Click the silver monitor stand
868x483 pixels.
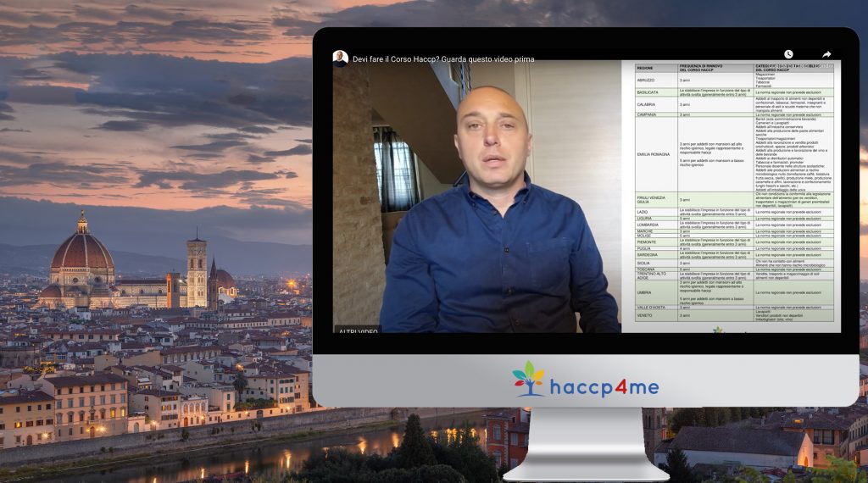pyautogui.click(x=585, y=441)
